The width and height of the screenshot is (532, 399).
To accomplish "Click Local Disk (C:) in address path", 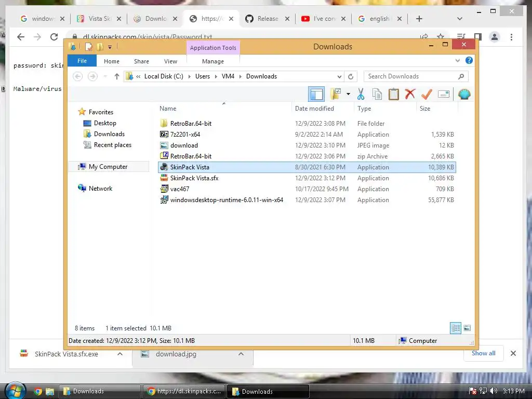I will (164, 76).
